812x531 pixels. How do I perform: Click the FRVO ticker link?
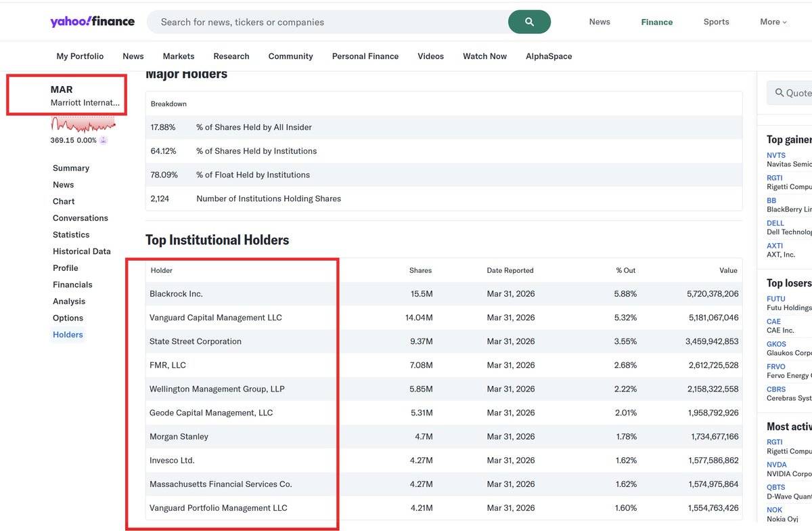pyautogui.click(x=776, y=366)
